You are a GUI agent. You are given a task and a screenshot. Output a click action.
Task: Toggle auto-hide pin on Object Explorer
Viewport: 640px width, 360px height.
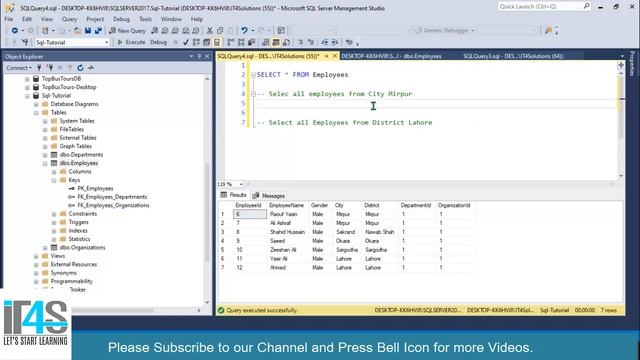coord(200,56)
